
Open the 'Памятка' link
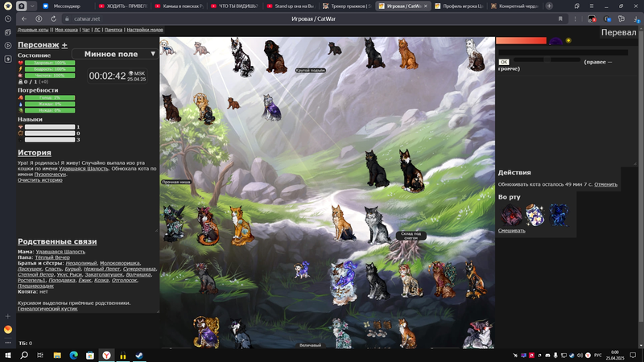pyautogui.click(x=114, y=30)
